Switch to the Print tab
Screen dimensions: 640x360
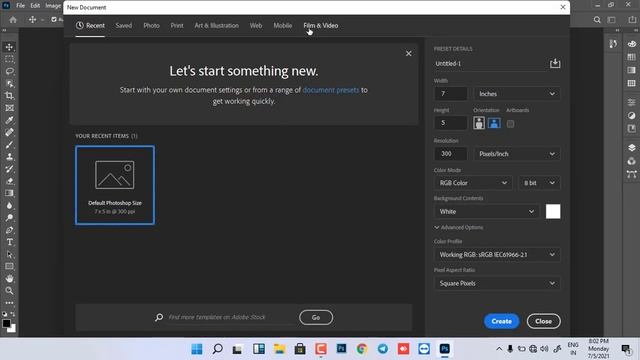pyautogui.click(x=177, y=25)
